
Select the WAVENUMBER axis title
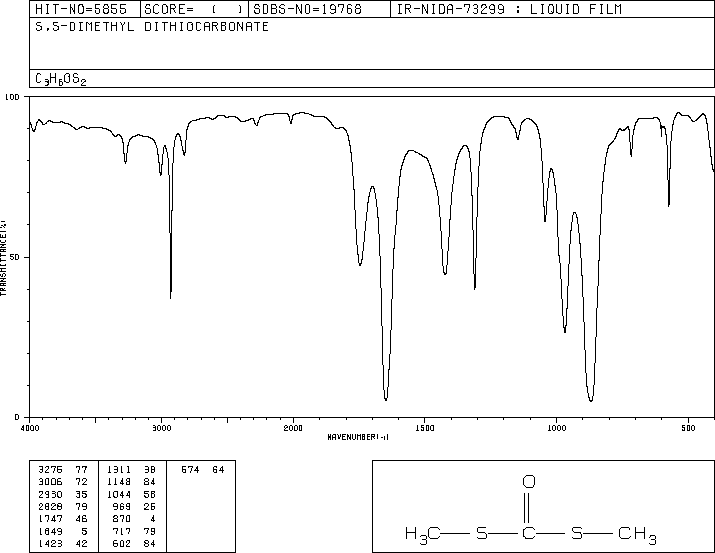click(x=358, y=437)
